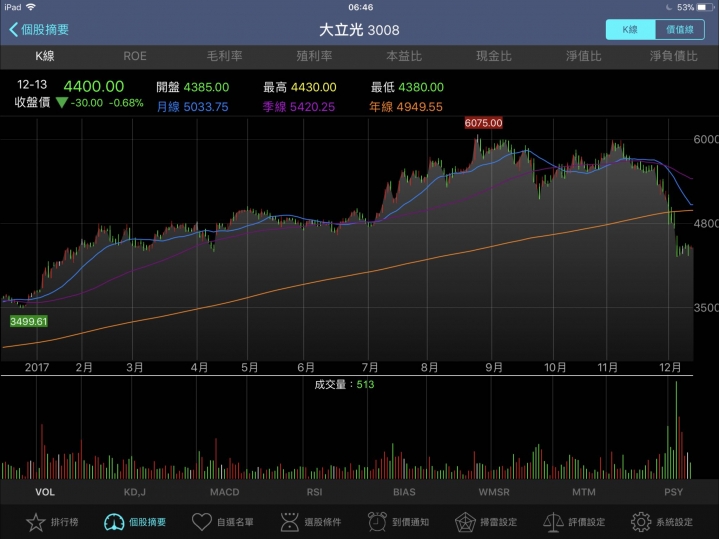
Task: Tap the Do Not Disturb moon icon
Action: pos(669,7)
